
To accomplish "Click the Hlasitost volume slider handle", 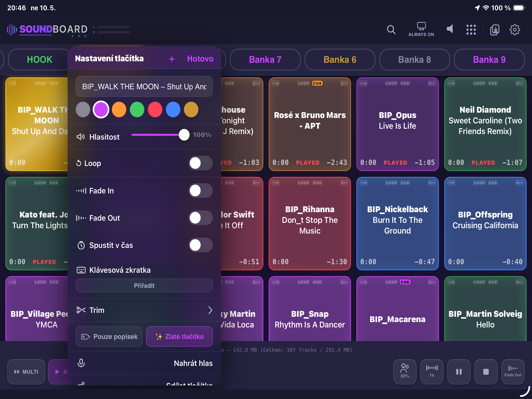I will (x=184, y=135).
